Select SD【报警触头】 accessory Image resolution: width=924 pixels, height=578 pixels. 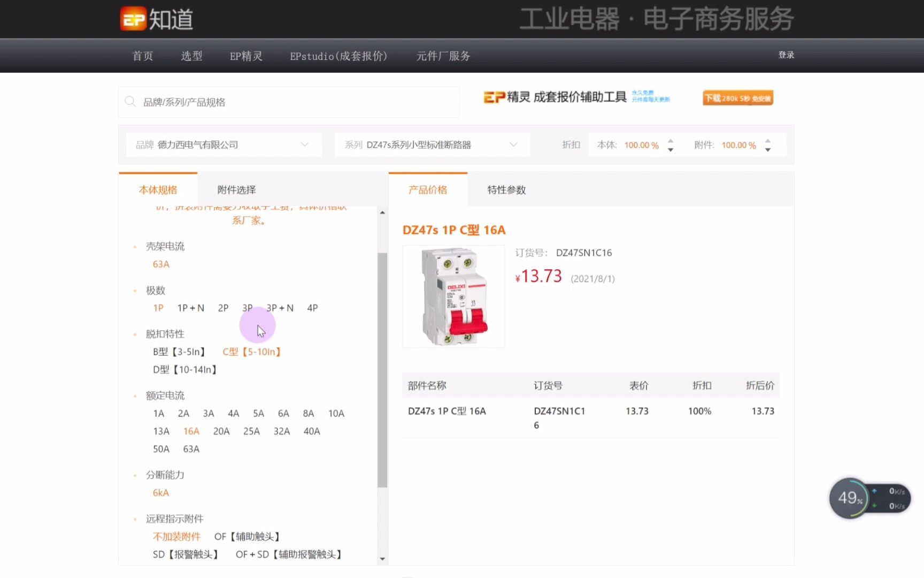point(186,554)
